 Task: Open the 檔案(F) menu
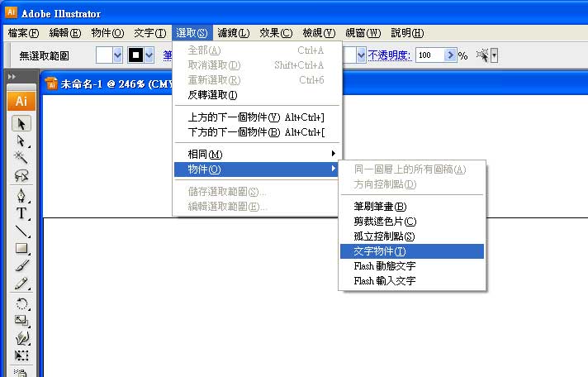pos(23,33)
